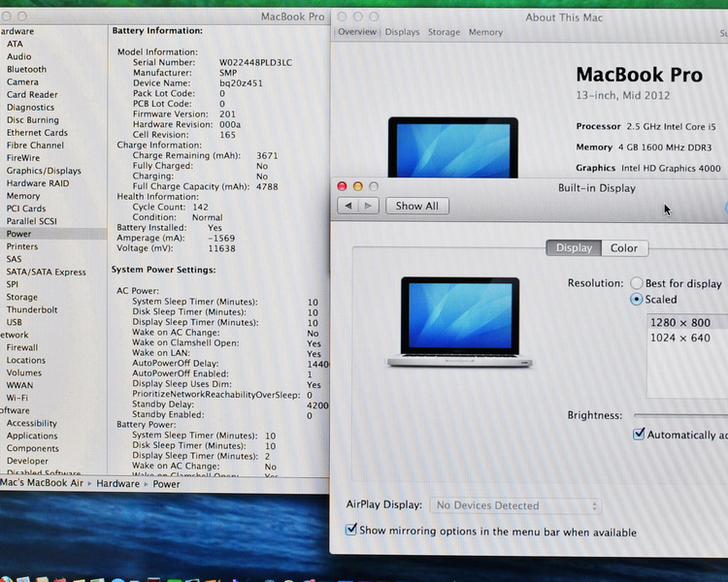Select ATA in the hardware sidebar
The height and width of the screenshot is (582, 728).
coord(15,44)
